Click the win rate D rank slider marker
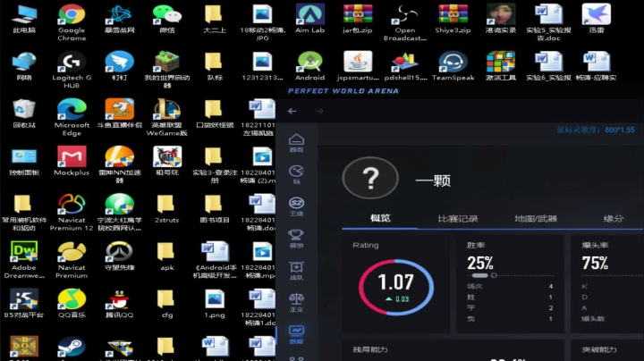Image resolution: width=644 pixels, height=361 pixels. click(x=494, y=275)
